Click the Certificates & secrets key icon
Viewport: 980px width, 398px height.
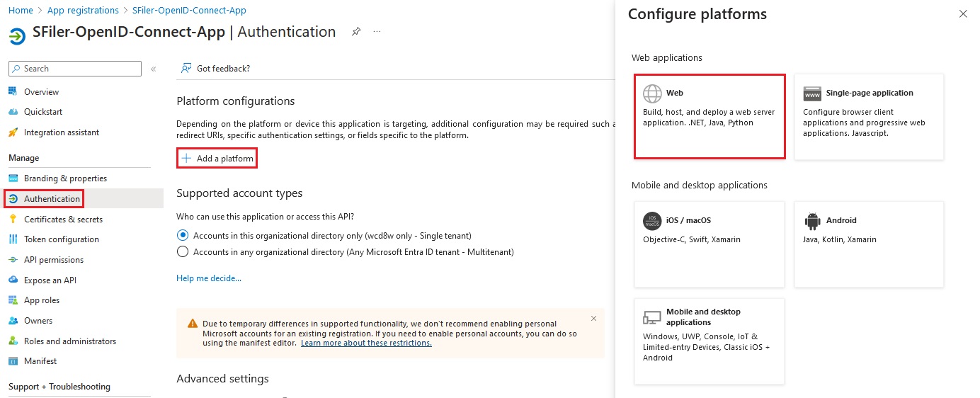coord(13,220)
